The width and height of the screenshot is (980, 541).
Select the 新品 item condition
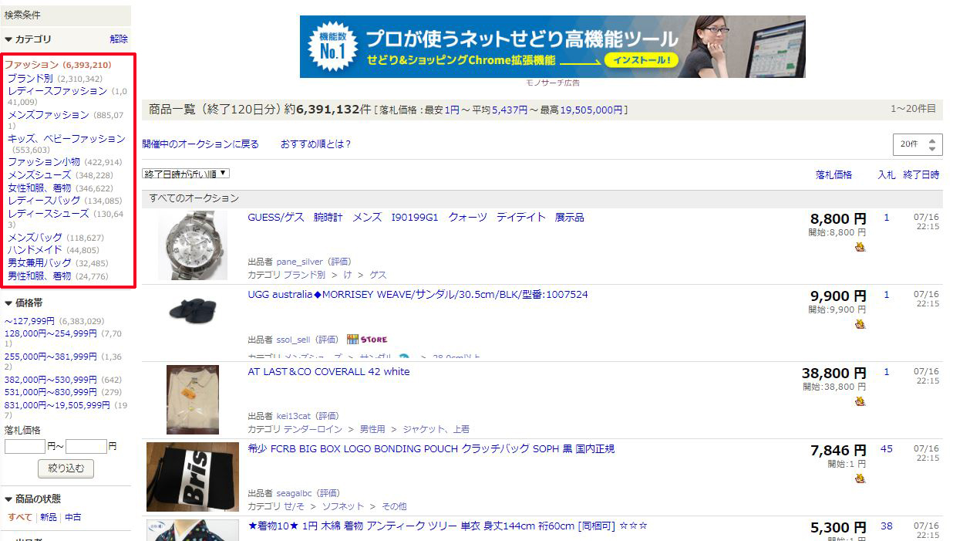point(49,517)
